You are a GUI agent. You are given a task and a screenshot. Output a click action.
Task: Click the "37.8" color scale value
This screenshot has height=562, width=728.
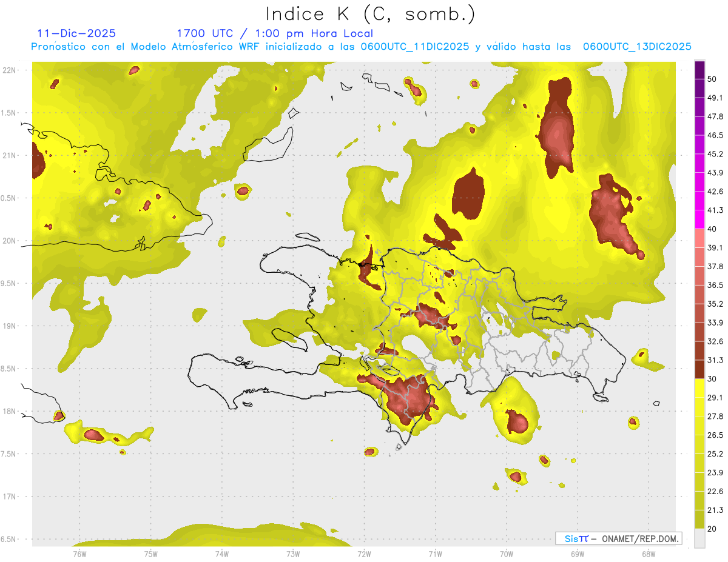(715, 267)
